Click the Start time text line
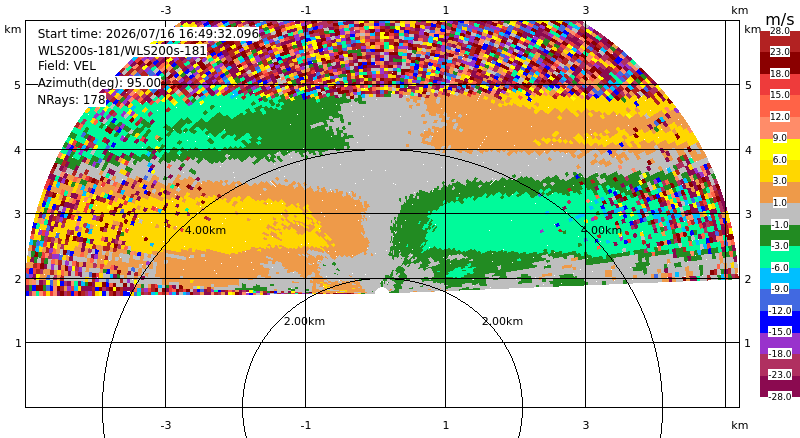 click(148, 34)
